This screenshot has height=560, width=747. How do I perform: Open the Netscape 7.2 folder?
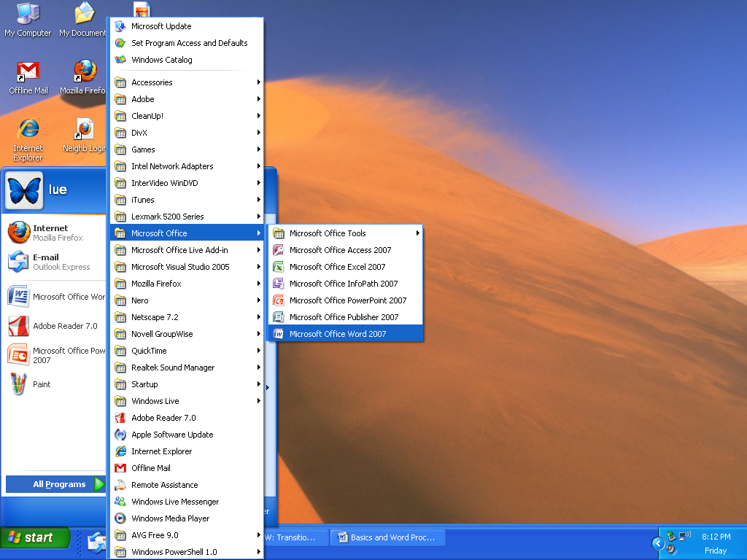coord(187,317)
